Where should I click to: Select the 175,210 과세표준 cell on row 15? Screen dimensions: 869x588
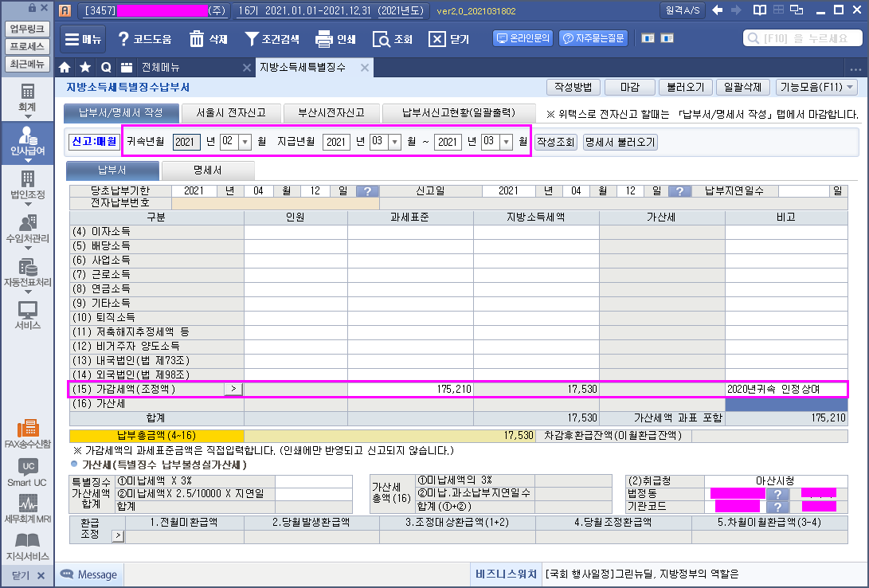coord(410,389)
